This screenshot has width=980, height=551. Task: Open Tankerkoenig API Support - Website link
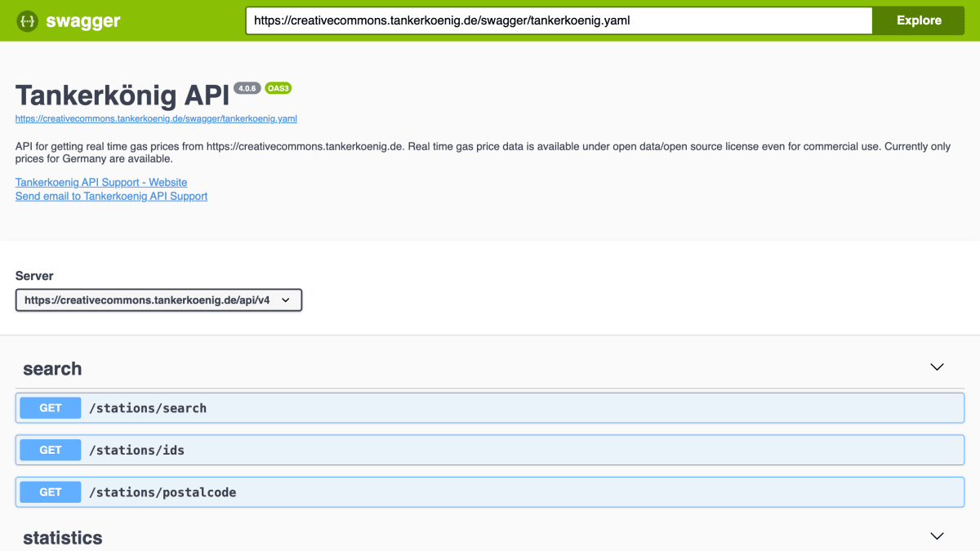coord(101,182)
